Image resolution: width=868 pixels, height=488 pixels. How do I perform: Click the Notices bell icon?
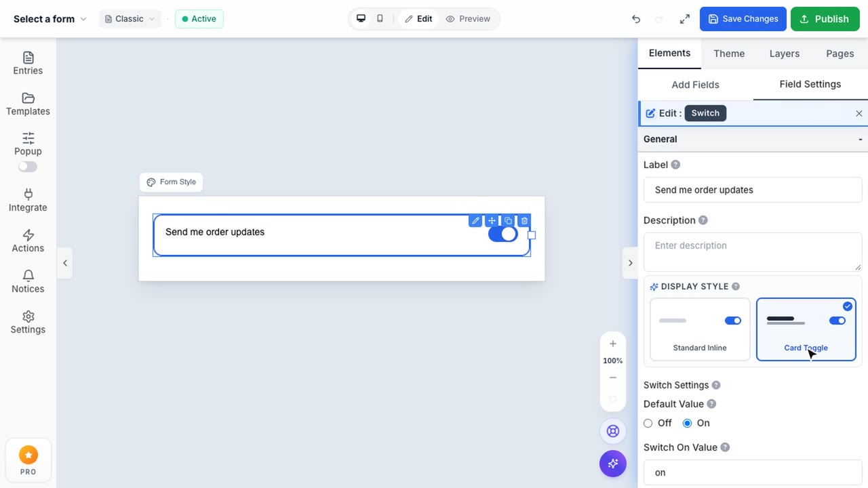tap(28, 276)
